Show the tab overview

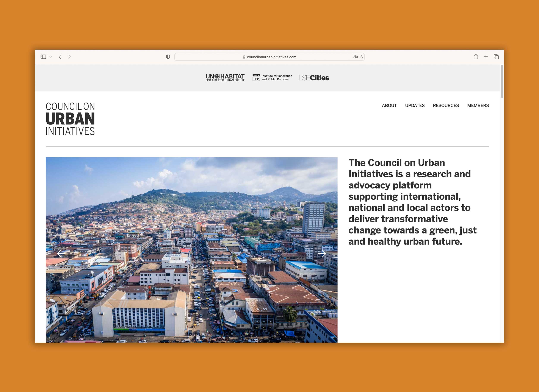(x=496, y=57)
